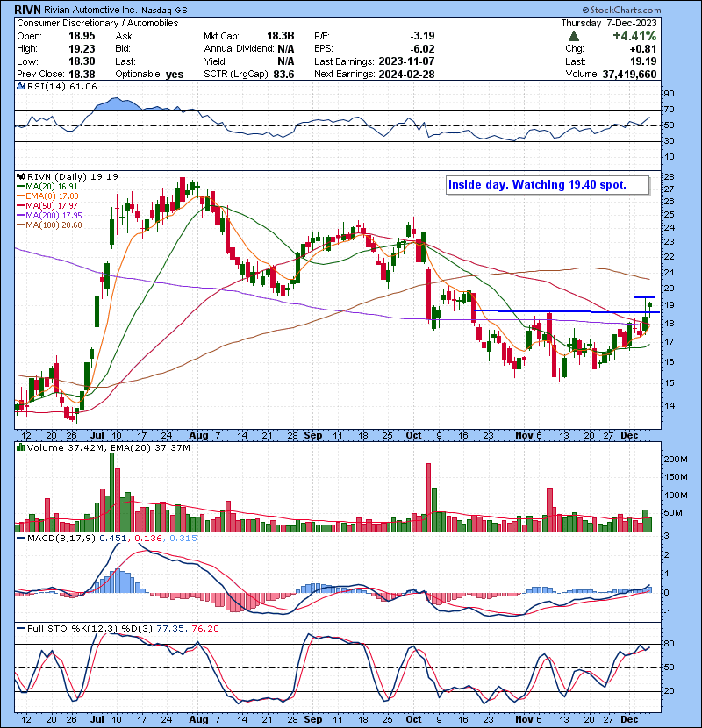Click the red MA(50) legend line

tap(20, 205)
